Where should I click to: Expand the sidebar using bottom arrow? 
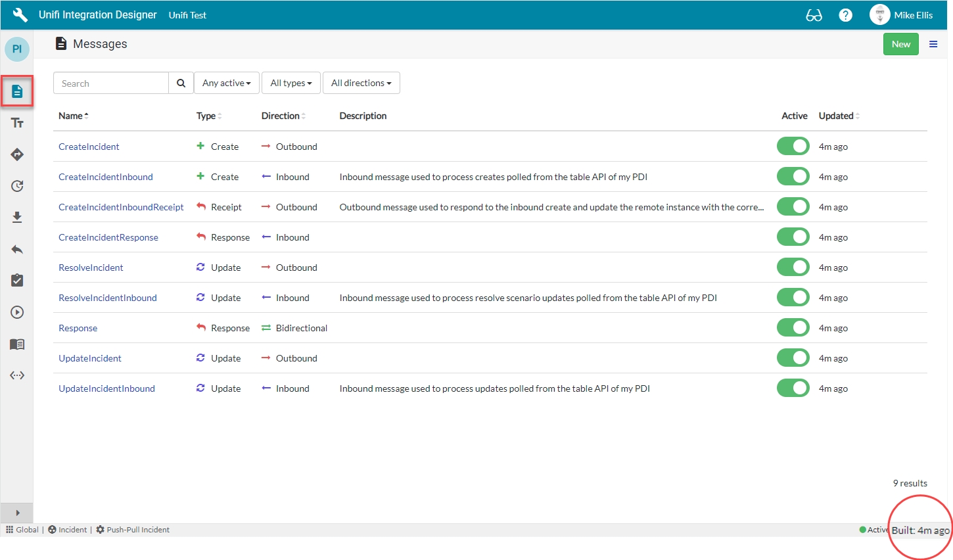pos(17,513)
